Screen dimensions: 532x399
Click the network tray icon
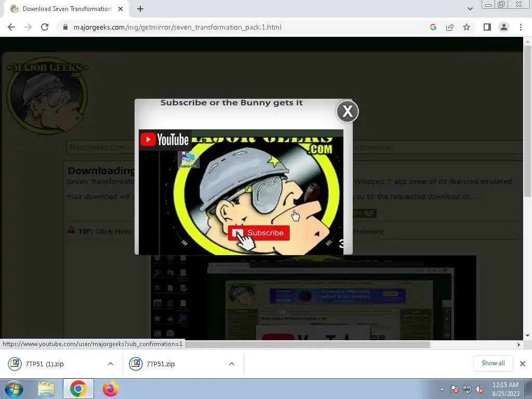tap(467, 389)
